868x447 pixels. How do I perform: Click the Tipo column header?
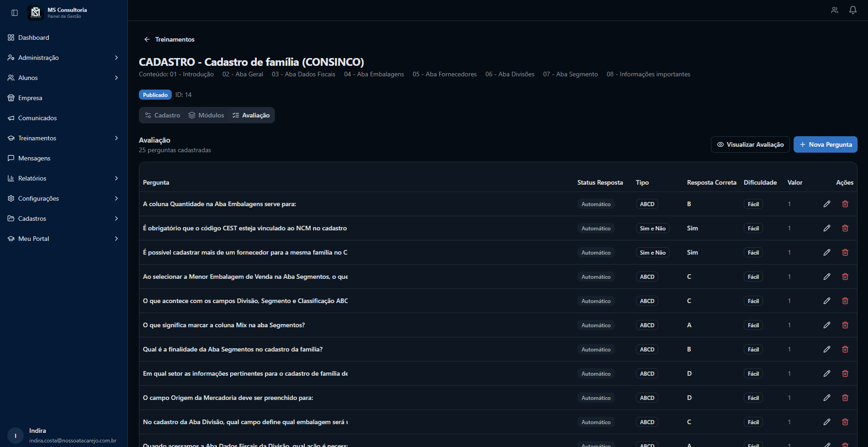point(642,182)
